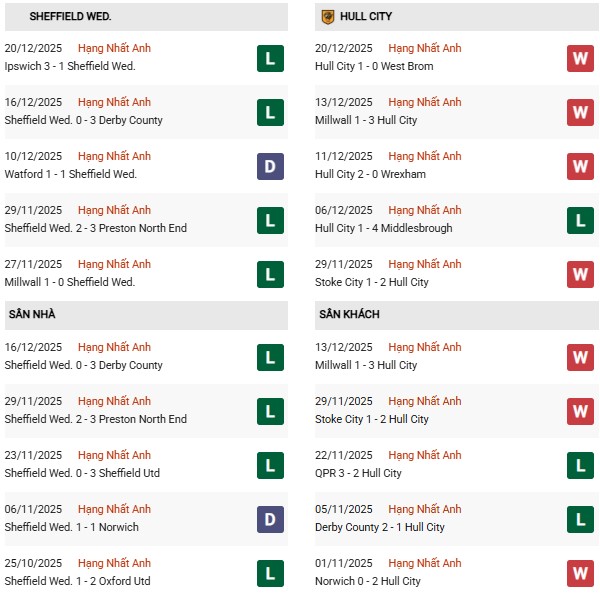The image size is (600, 595).
Task: Select W badge for Norwich 0-2 Hull City
Action: 580,573
